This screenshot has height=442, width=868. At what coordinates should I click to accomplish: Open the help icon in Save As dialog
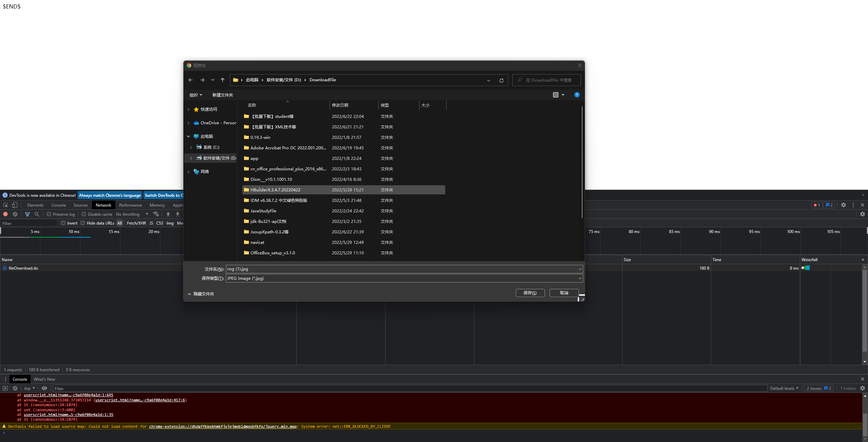tap(577, 95)
